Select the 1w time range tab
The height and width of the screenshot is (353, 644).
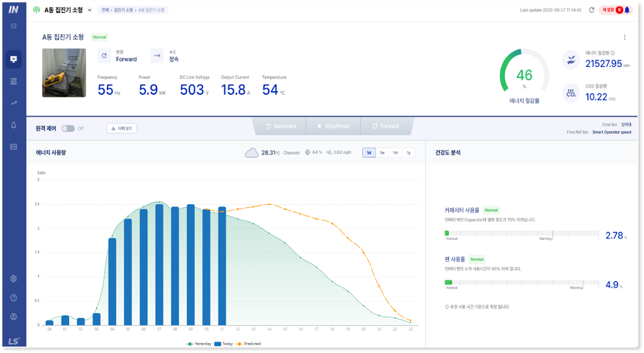tap(382, 152)
